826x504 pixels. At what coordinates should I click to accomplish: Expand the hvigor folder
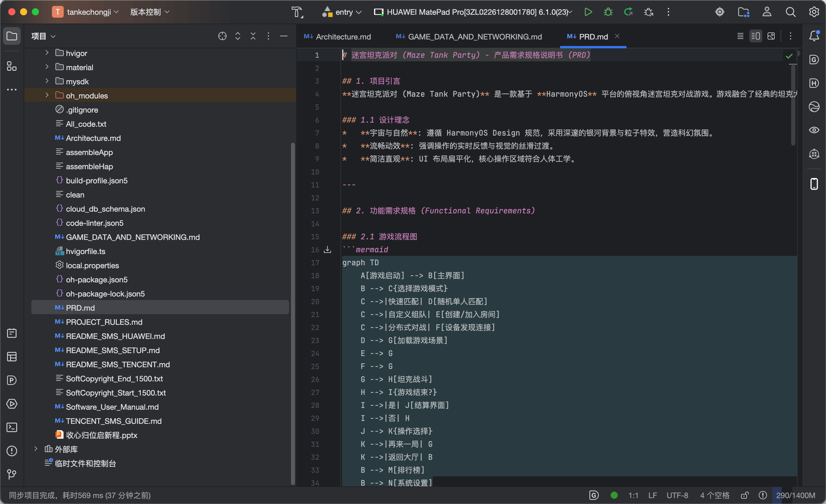(x=47, y=53)
